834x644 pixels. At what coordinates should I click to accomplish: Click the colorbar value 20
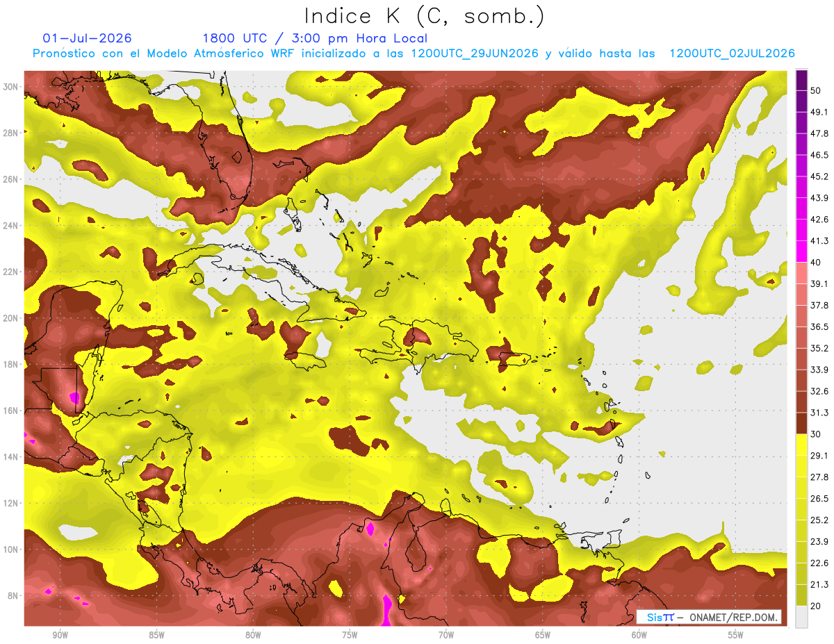[817, 606]
